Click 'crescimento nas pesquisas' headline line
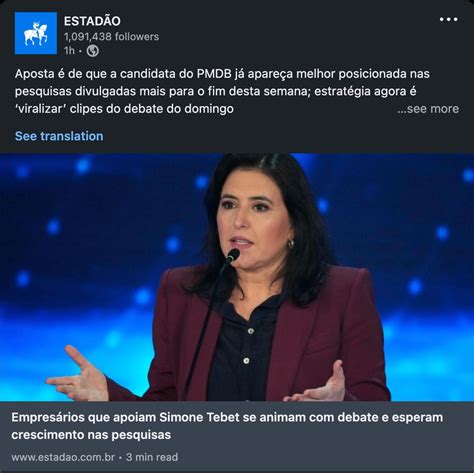Screen dimensions: 474x473 (91, 435)
